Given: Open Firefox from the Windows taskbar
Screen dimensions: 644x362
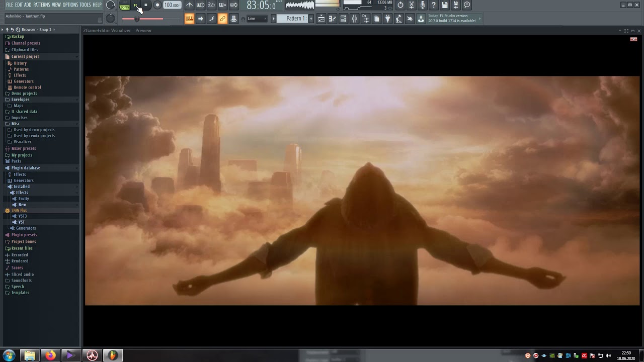Looking at the screenshot, I should tap(50, 355).
